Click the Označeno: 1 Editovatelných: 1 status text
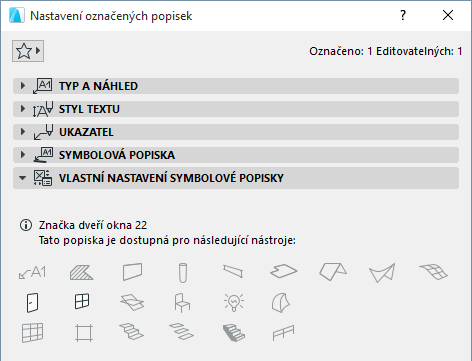This screenshot has width=472, height=361. [x=386, y=51]
